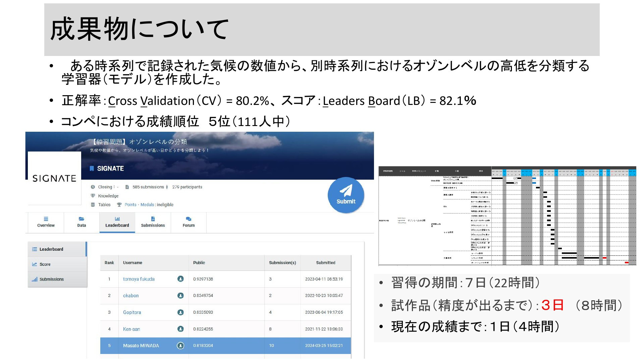The image size is (644, 362).
Task: Open Ken-san's profile link
Action: point(131,329)
